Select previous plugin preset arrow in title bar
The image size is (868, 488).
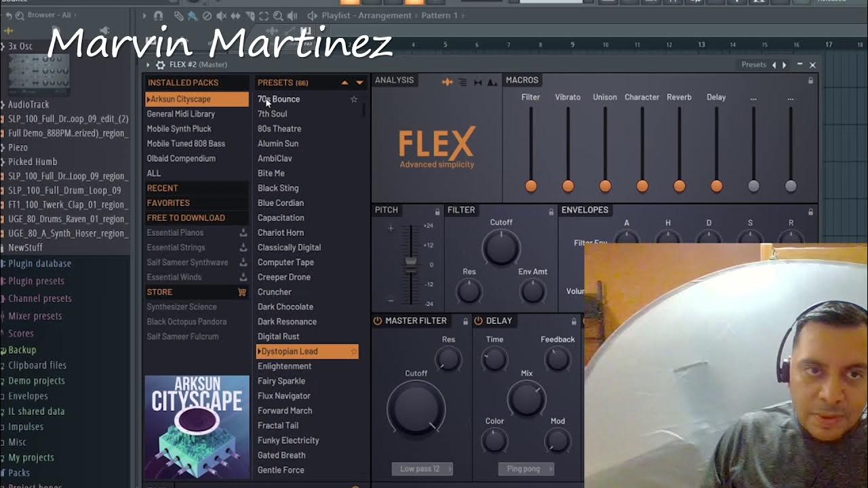[774, 65]
